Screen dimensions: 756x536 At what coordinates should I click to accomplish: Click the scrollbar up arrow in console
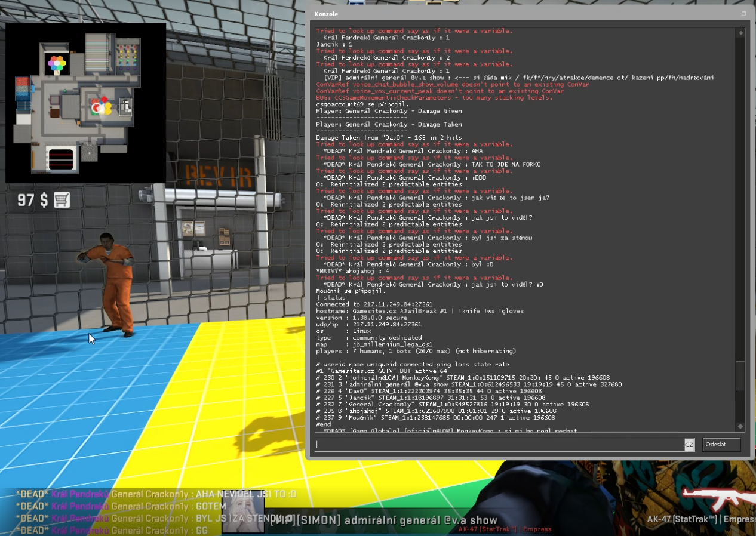pyautogui.click(x=740, y=33)
